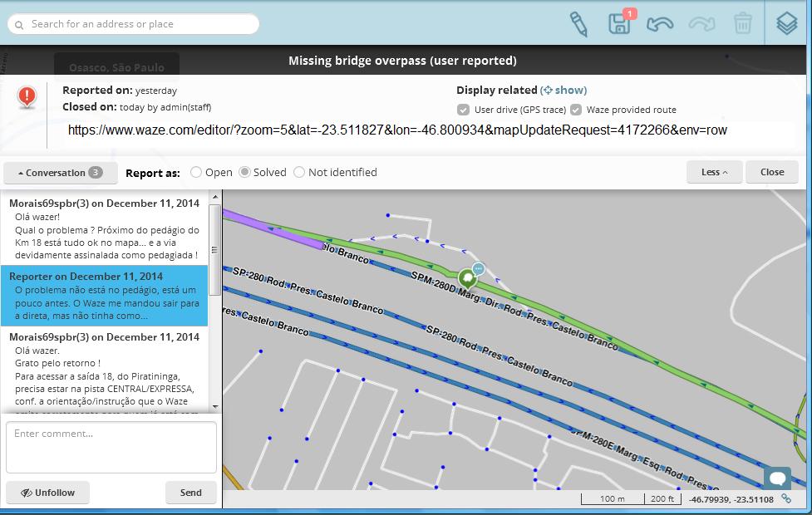
Task: Collapse details with Less button
Action: (x=714, y=172)
